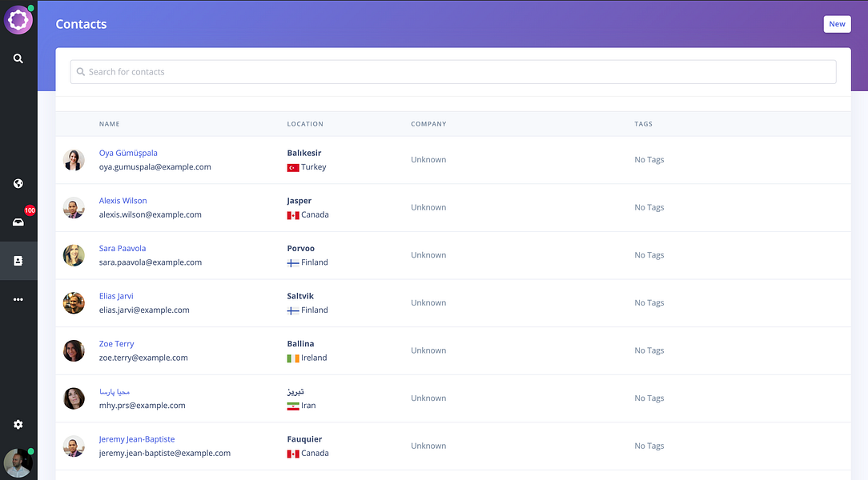Click the Saltvik location text
The height and width of the screenshot is (480, 868).
(300, 296)
